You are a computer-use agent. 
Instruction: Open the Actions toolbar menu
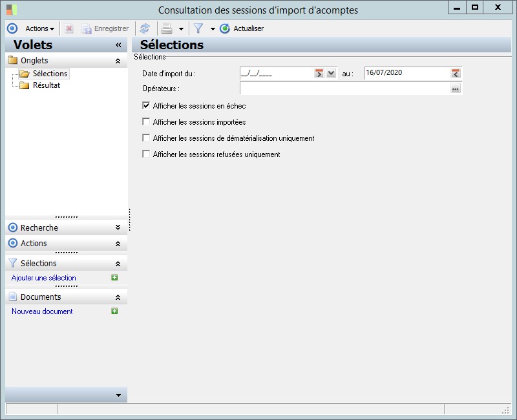click(x=39, y=28)
